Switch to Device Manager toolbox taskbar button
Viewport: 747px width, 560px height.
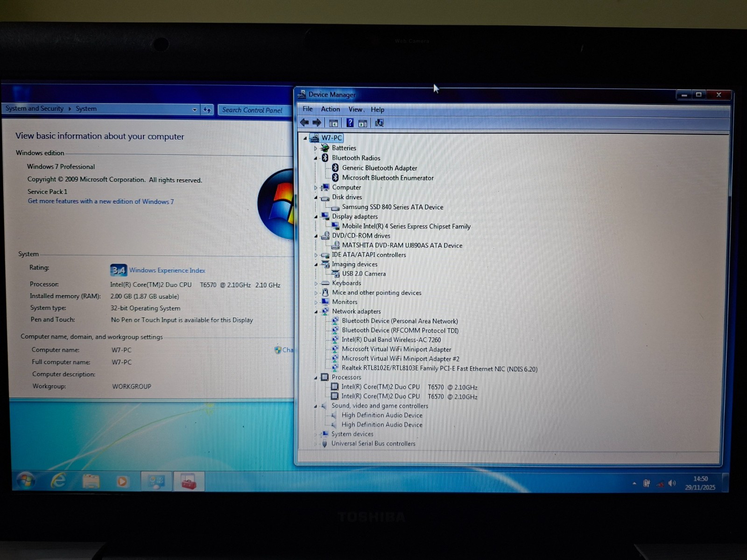coord(189,481)
